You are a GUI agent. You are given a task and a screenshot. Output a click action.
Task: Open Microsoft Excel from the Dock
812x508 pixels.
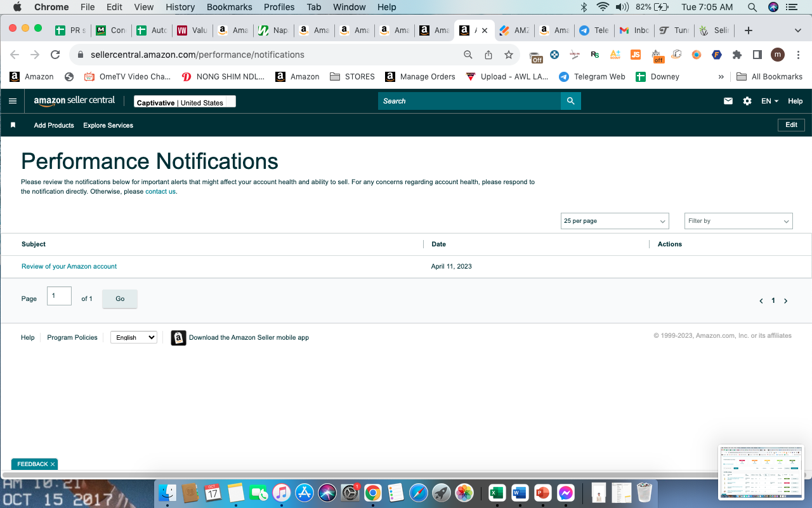(x=497, y=493)
